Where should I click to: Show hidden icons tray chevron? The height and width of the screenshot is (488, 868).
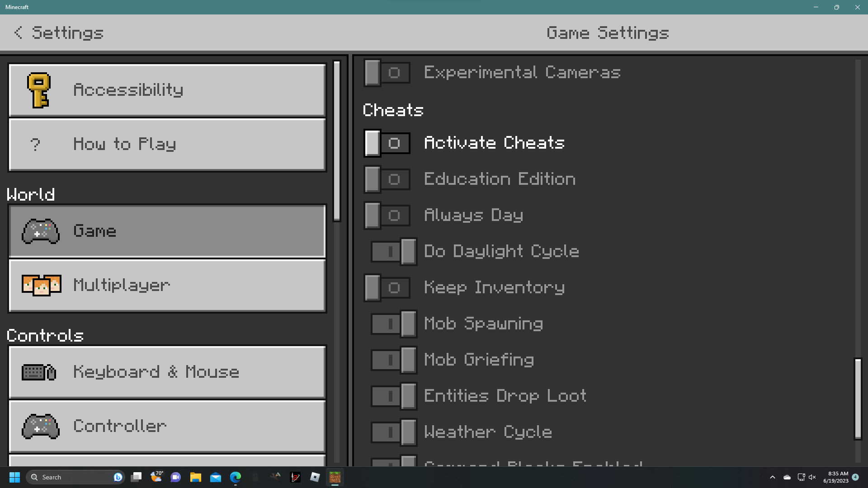(772, 477)
